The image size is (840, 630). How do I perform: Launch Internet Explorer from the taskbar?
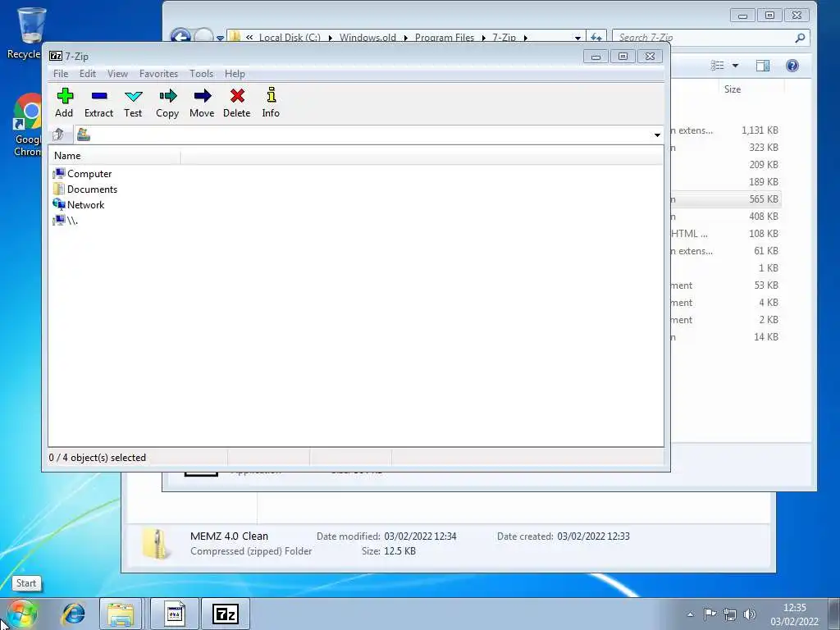pos(74,614)
